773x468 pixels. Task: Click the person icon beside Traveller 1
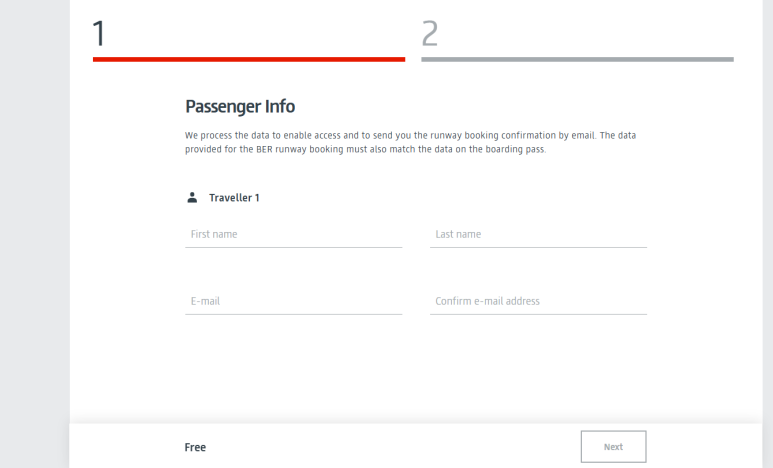192,198
